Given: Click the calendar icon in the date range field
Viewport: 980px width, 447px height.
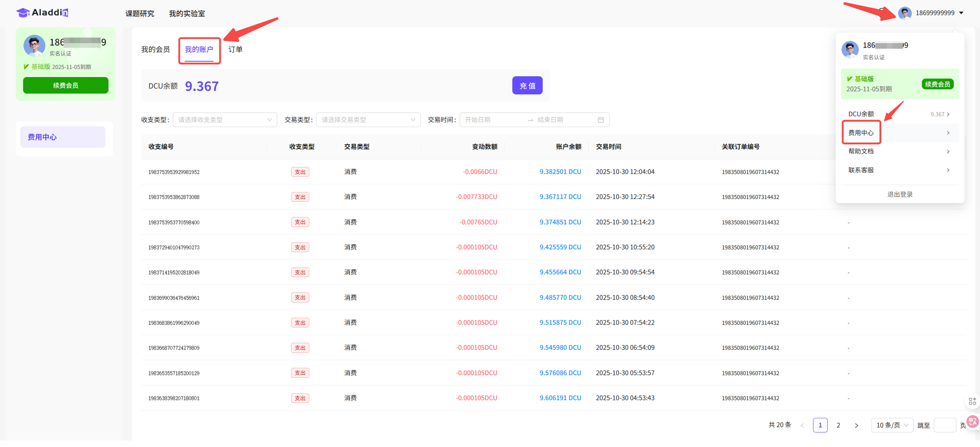Looking at the screenshot, I should tap(601, 120).
